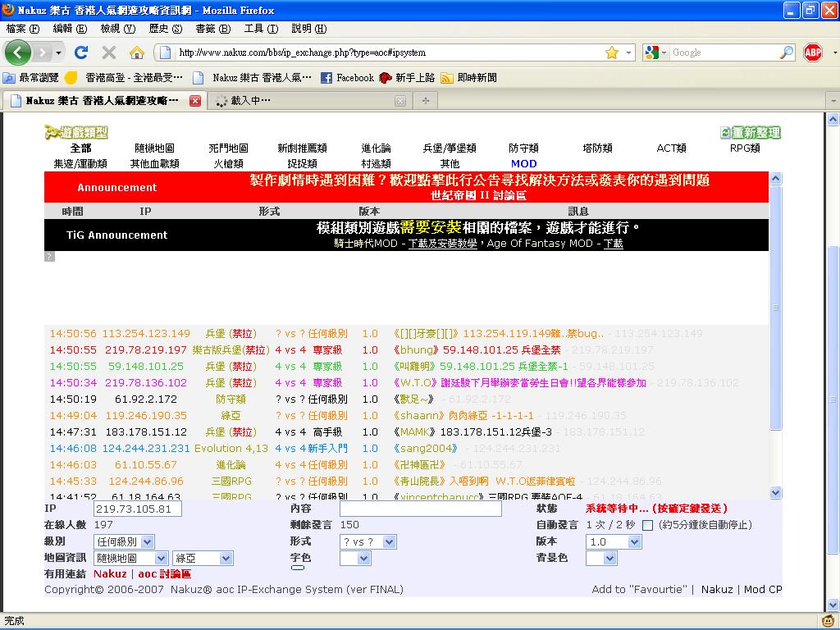Expand the 級別 任何級別 dropdown

tap(125, 541)
